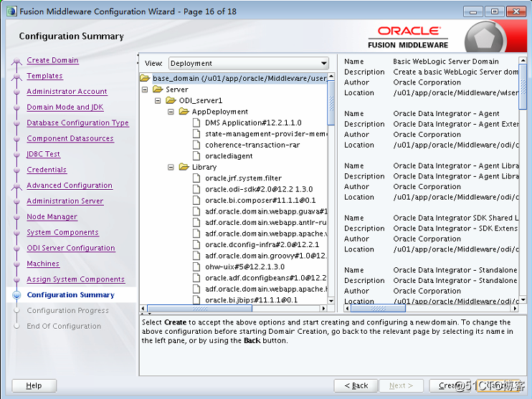
Task: Select the DMS Application#12.2.1.1.0 entry
Action: (253, 122)
